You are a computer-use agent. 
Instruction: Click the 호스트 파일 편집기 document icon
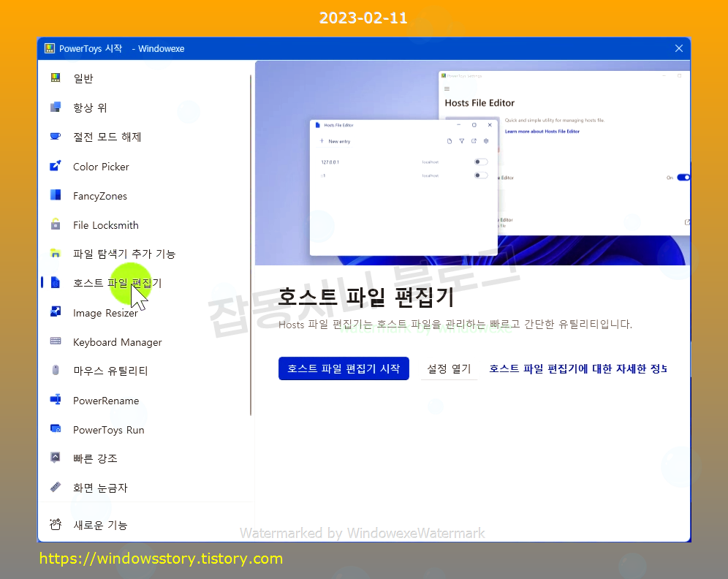56,283
